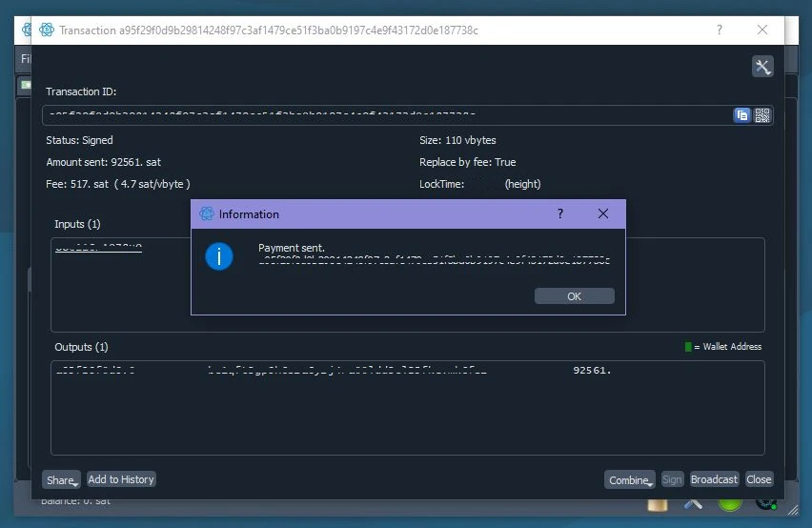The image size is (812, 528).
Task: Click the Information dialog help question mark
Action: click(x=559, y=214)
